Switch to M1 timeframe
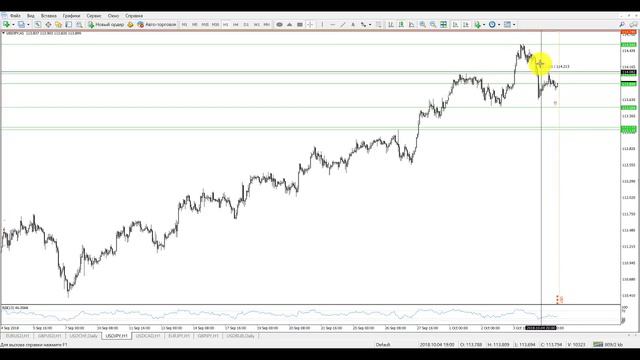The image size is (640, 360). tap(184, 24)
